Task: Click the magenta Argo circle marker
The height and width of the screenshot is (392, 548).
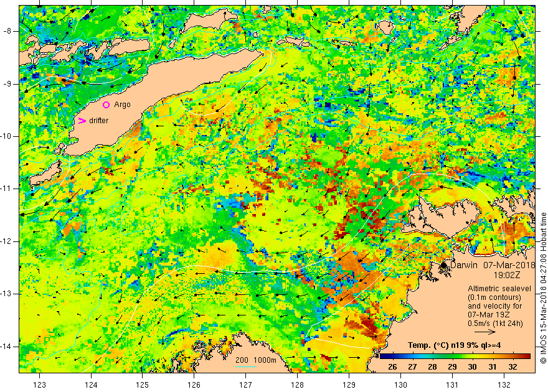Action: tap(106, 105)
